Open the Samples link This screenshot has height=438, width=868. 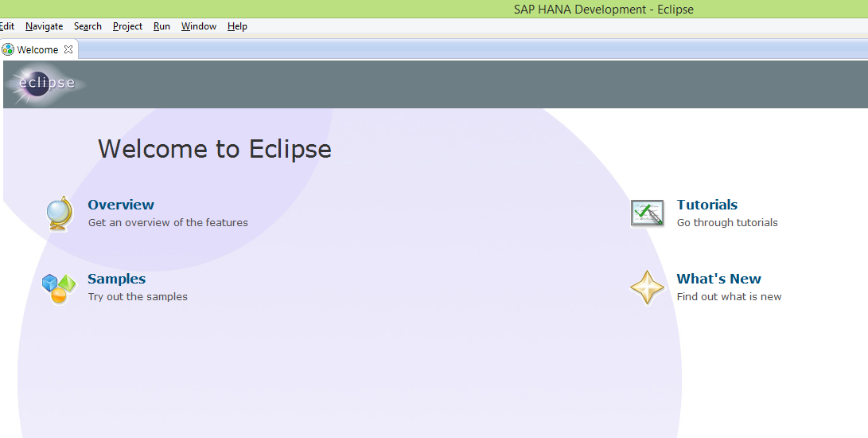point(116,279)
